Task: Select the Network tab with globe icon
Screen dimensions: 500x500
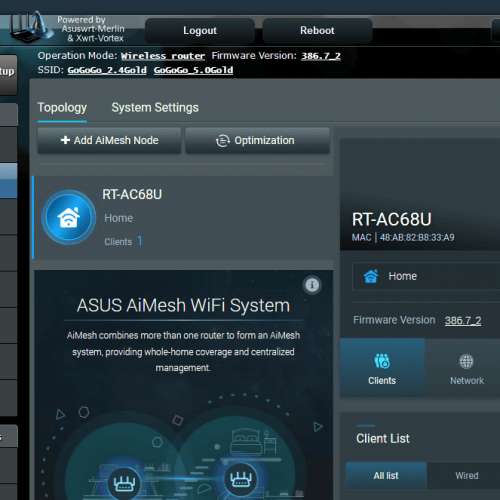Action: point(466,368)
